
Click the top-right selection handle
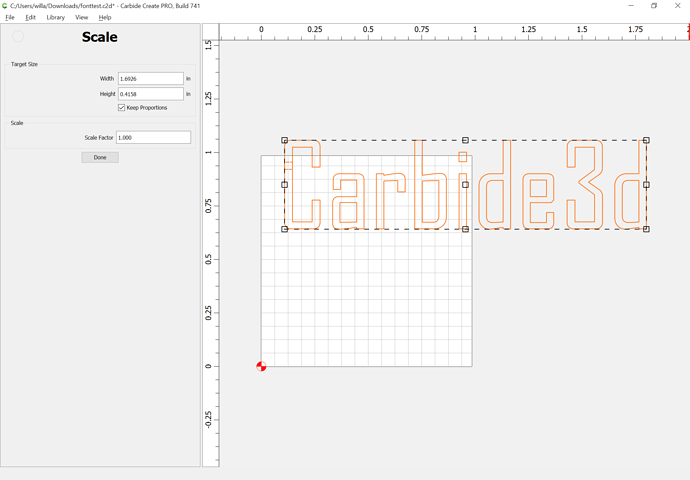point(646,140)
